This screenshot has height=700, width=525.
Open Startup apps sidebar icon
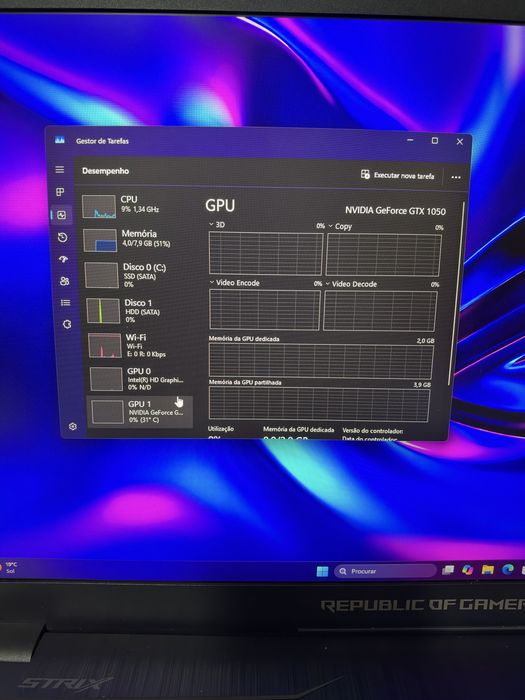pos(63,259)
